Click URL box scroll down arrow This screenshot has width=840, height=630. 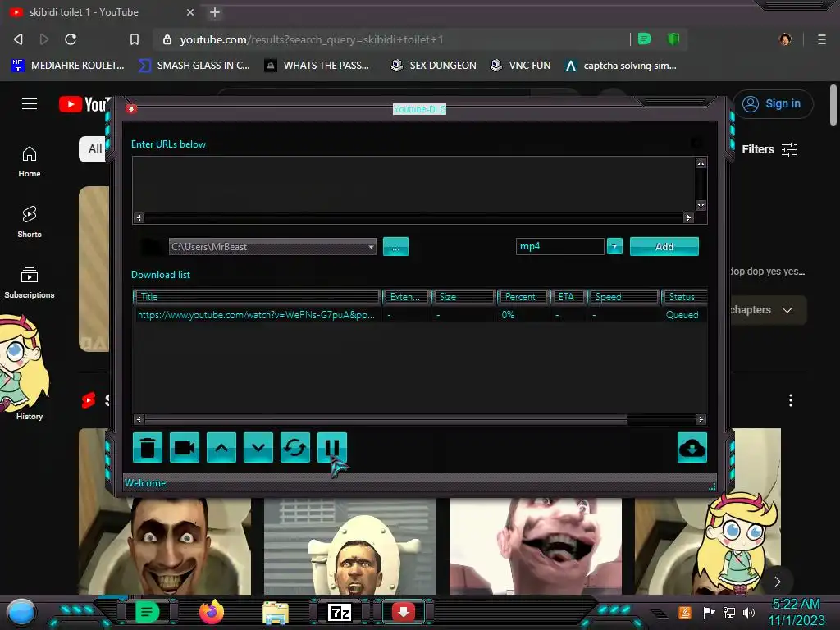tap(701, 206)
